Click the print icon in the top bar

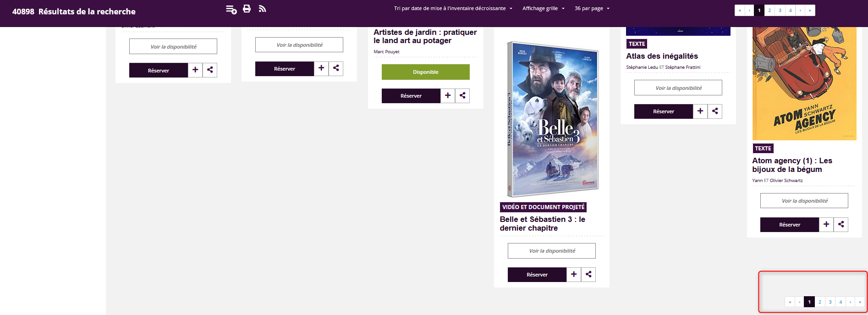pyautogui.click(x=247, y=9)
